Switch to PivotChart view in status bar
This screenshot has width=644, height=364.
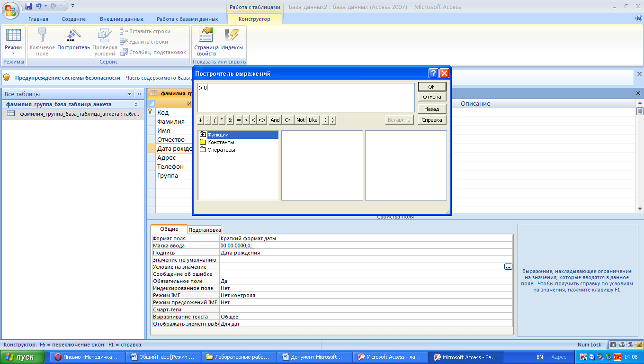[630, 345]
